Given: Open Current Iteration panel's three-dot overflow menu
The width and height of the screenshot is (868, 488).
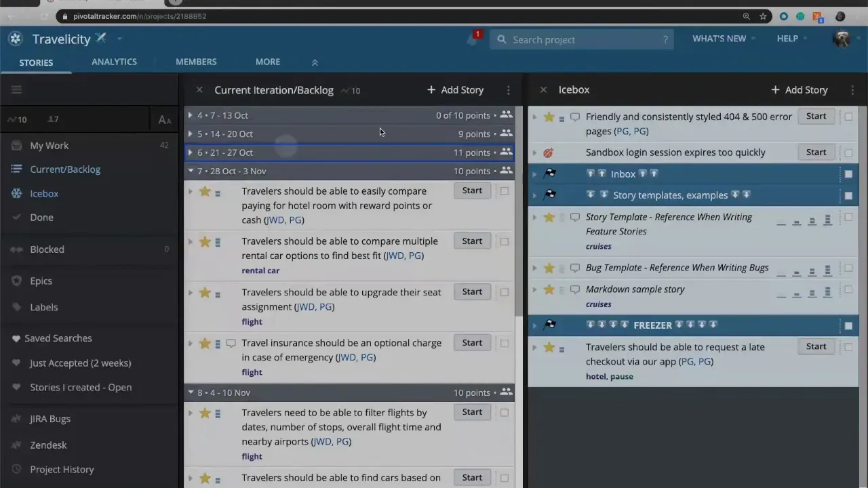Looking at the screenshot, I should click(508, 90).
